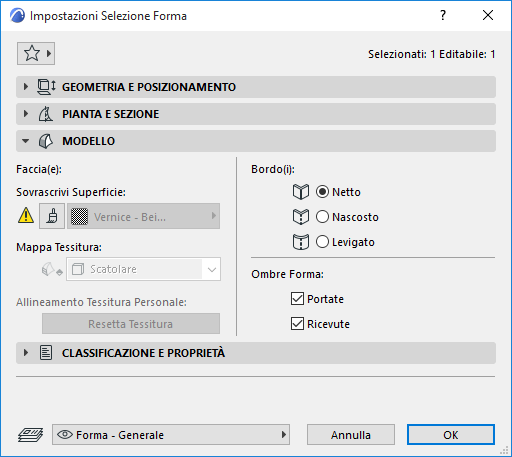Click the Nascosto edge type icon
Image resolution: width=512 pixels, height=457 pixels.
coord(301,217)
